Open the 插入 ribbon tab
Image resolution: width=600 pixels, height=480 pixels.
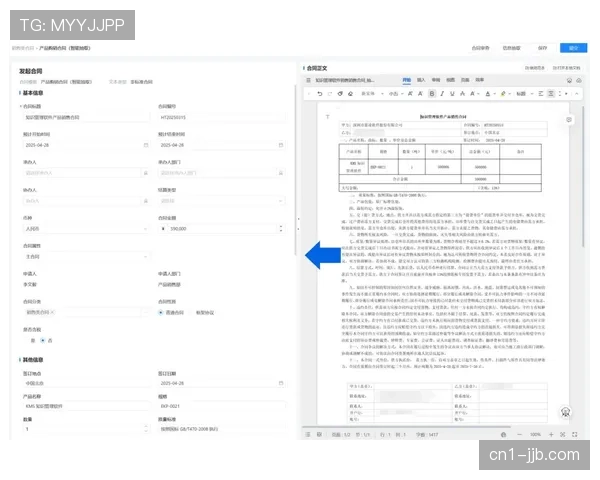[421, 78]
